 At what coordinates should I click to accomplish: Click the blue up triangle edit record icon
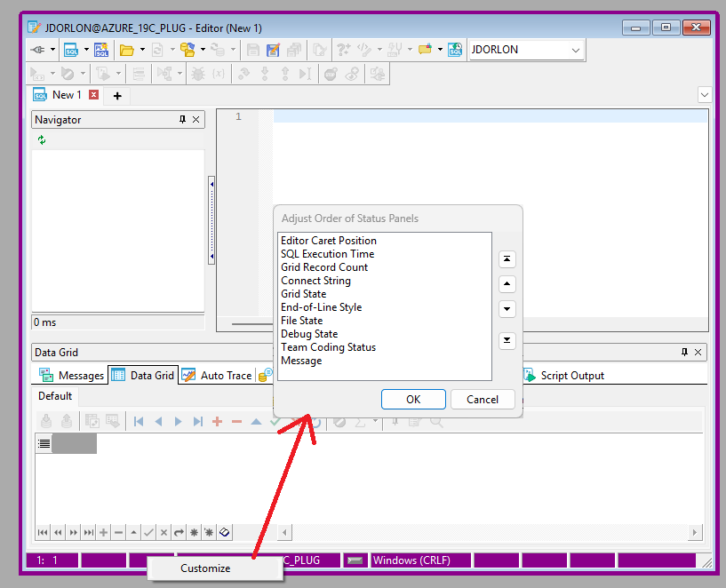256,421
